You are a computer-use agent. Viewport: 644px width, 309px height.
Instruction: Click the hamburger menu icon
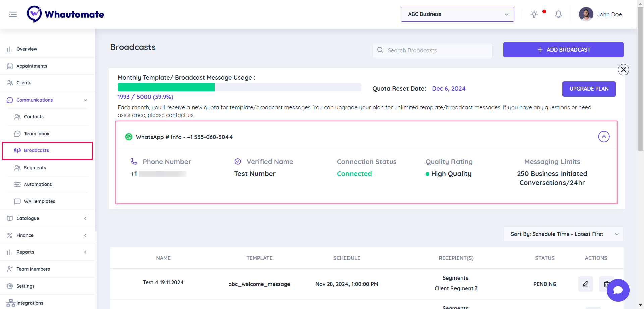[x=13, y=14]
